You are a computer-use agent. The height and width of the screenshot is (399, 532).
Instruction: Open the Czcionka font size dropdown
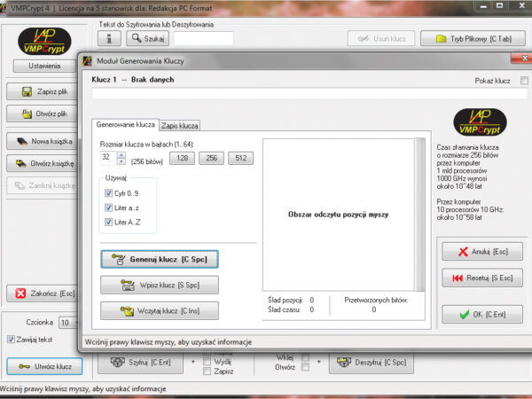coord(72,322)
